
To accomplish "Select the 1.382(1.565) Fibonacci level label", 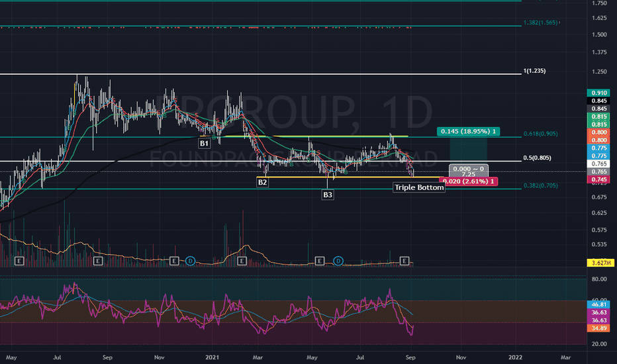I will pyautogui.click(x=541, y=23).
